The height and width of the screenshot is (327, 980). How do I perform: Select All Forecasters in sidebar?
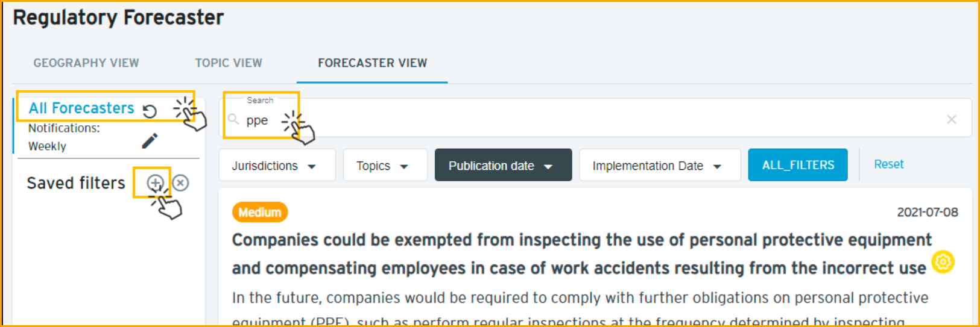pos(81,108)
